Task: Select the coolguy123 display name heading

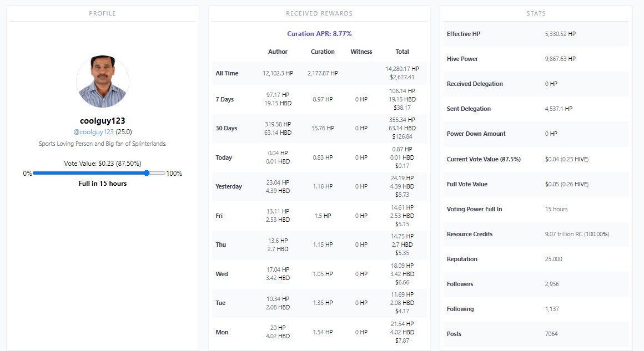Action: click(102, 120)
